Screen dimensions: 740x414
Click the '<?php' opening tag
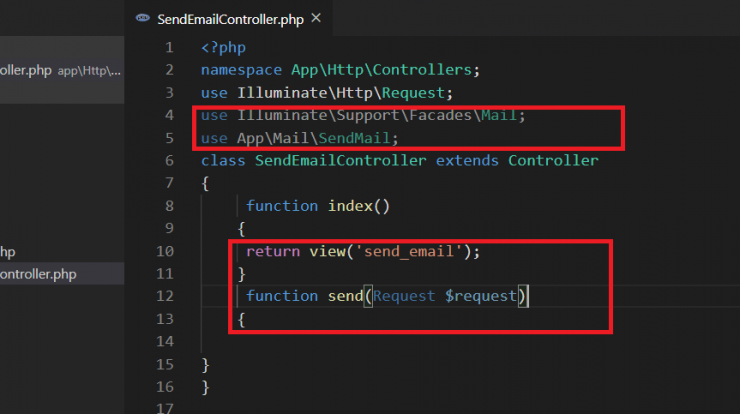[x=223, y=48]
